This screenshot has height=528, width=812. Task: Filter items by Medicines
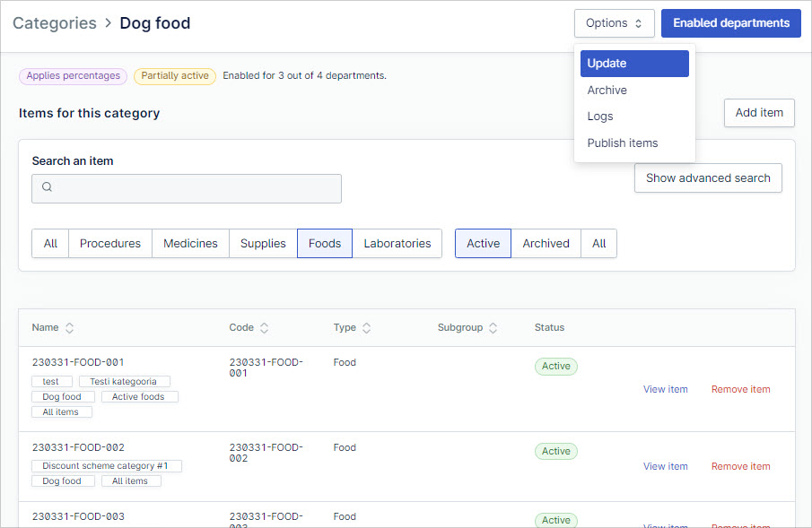[x=190, y=243]
